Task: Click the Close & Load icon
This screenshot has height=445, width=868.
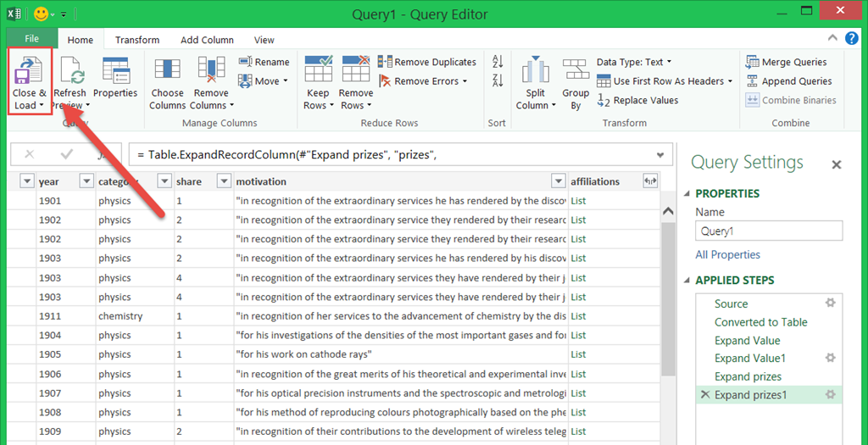Action: pos(30,72)
